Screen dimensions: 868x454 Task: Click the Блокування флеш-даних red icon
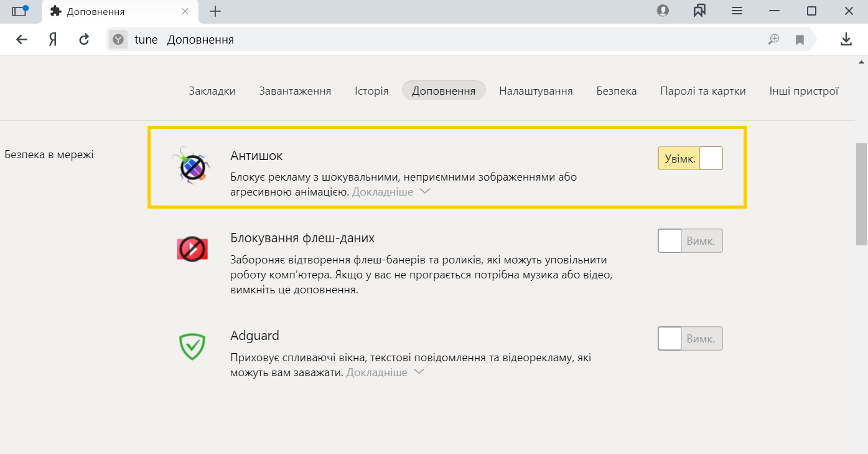192,249
